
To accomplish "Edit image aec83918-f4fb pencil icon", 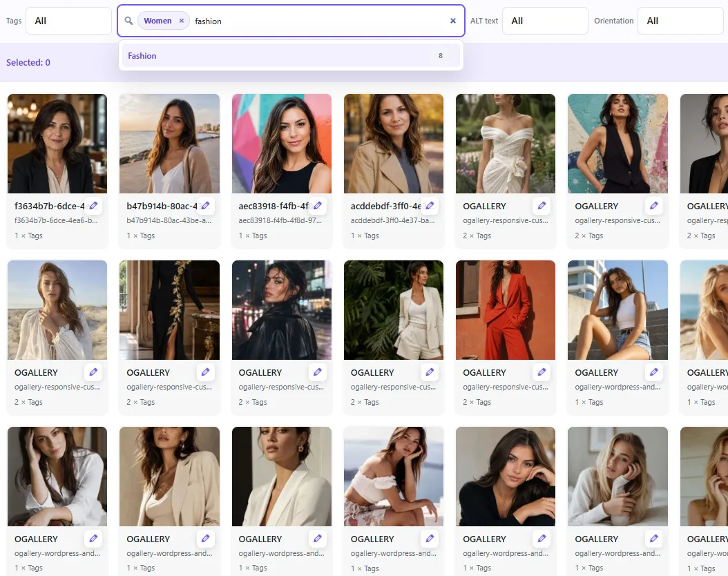I will tap(318, 206).
